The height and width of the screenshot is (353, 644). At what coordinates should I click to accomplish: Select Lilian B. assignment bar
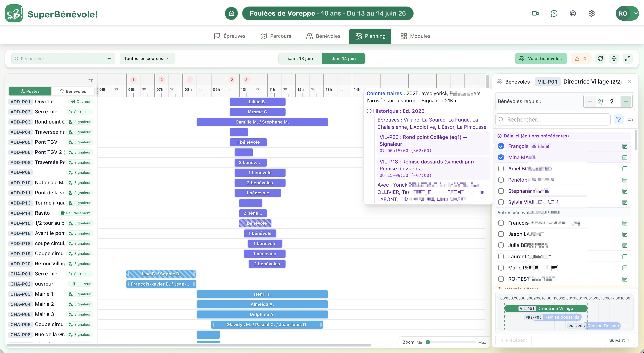coord(258,102)
